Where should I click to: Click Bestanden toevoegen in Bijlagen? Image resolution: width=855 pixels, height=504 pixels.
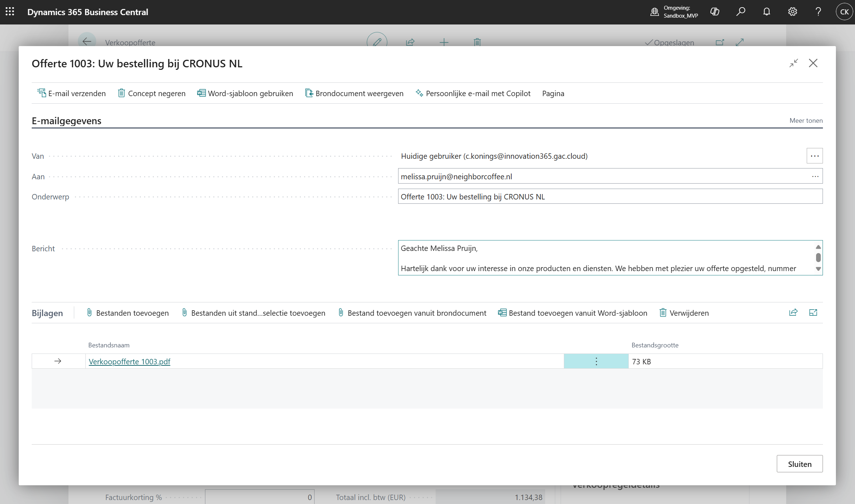128,313
